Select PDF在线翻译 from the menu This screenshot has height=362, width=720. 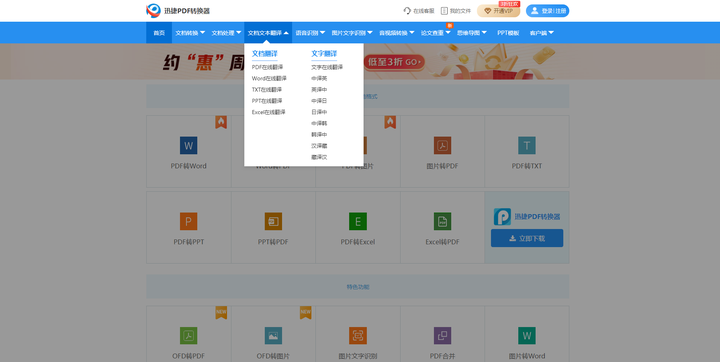[267, 67]
